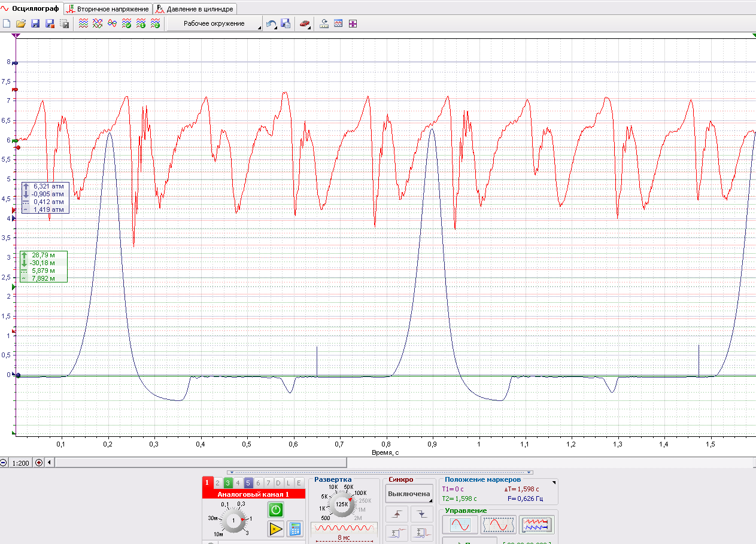Switch to the Давление в цилиндре tab

[x=195, y=9]
